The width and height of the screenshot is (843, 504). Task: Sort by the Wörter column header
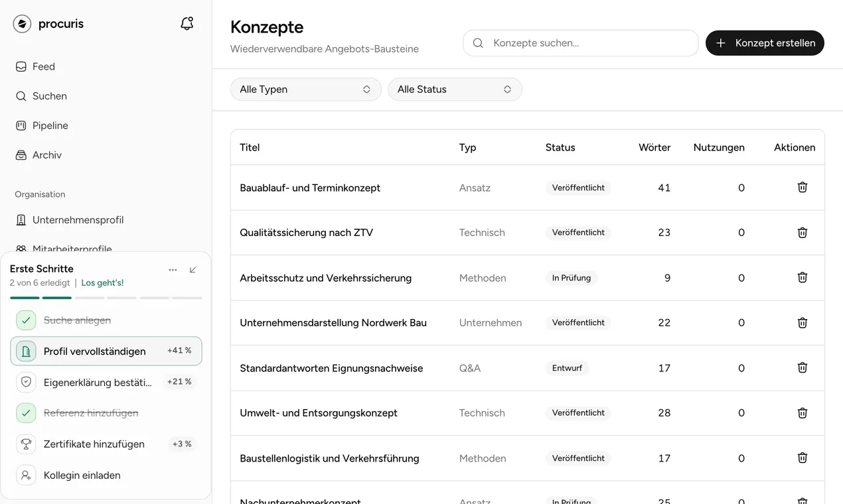pos(654,147)
